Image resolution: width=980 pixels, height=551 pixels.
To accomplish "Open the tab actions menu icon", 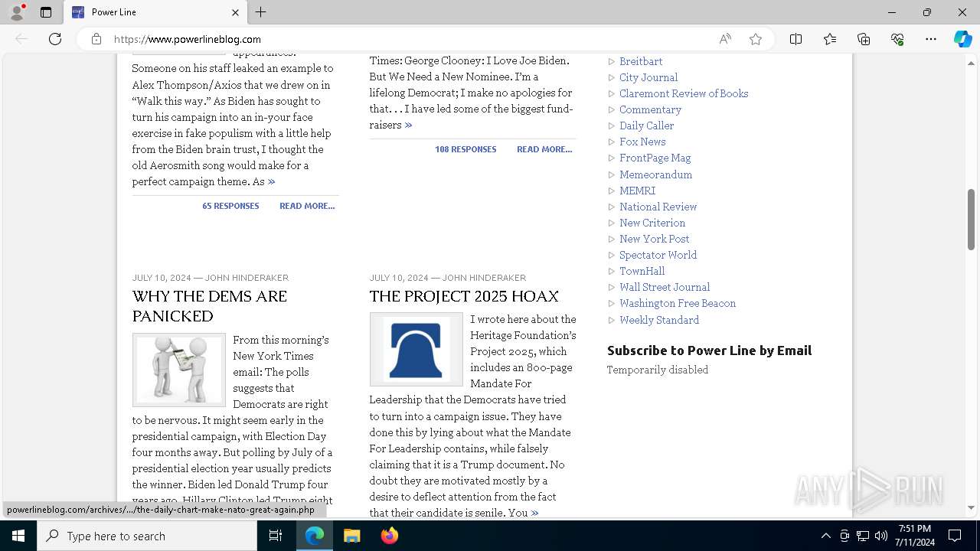I will (46, 12).
